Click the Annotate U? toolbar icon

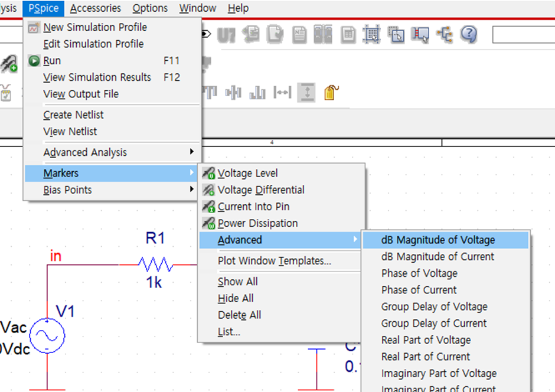click(226, 35)
